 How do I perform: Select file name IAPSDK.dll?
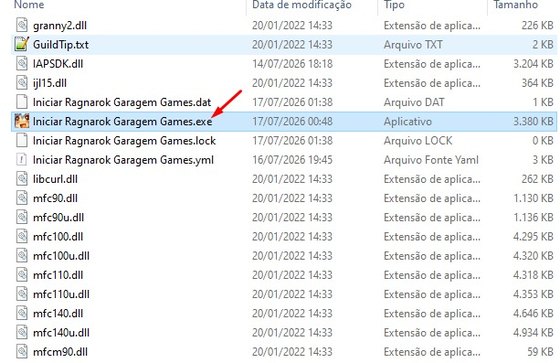click(58, 64)
